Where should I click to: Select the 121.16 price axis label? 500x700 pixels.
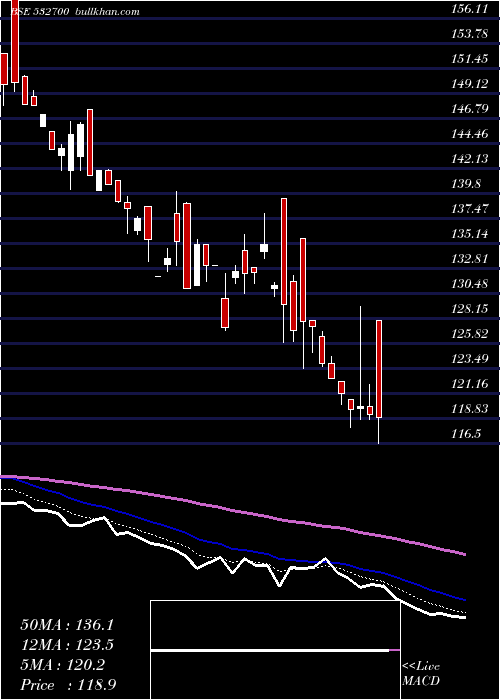click(470, 384)
